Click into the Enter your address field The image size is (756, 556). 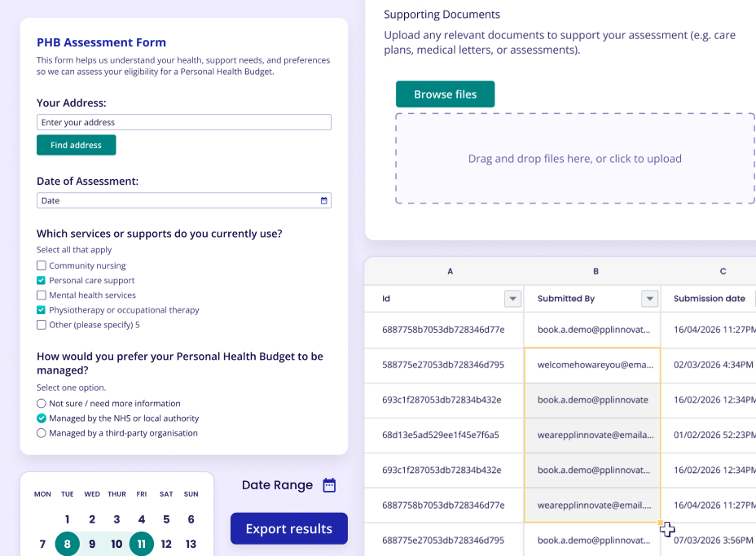click(x=183, y=122)
